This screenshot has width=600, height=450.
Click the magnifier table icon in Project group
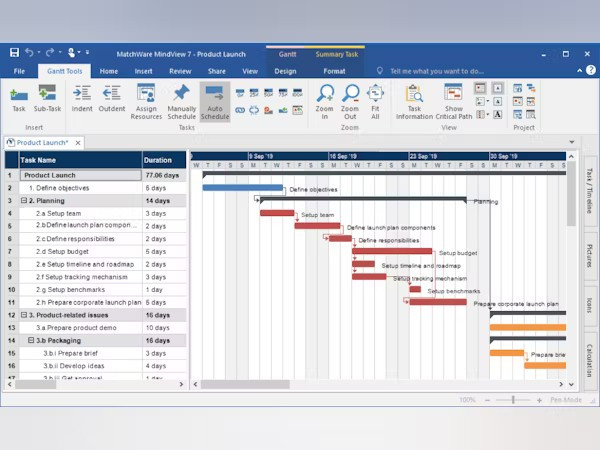[531, 114]
